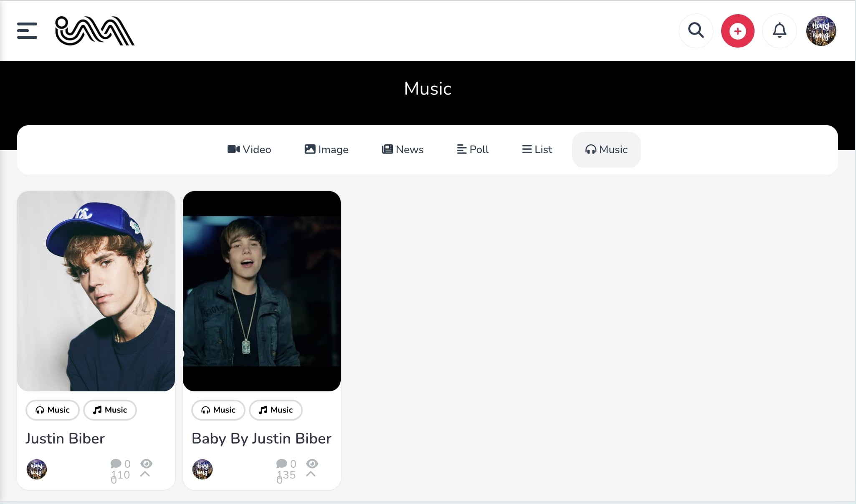Click headphones Music tag on Baby card
This screenshot has height=504, width=856.
point(218,410)
